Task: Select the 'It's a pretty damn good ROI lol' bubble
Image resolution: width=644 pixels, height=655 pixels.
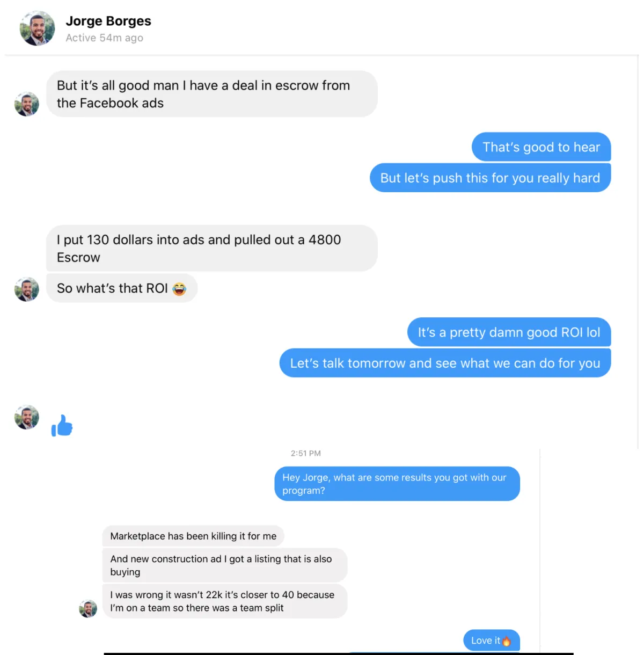Action: click(509, 332)
